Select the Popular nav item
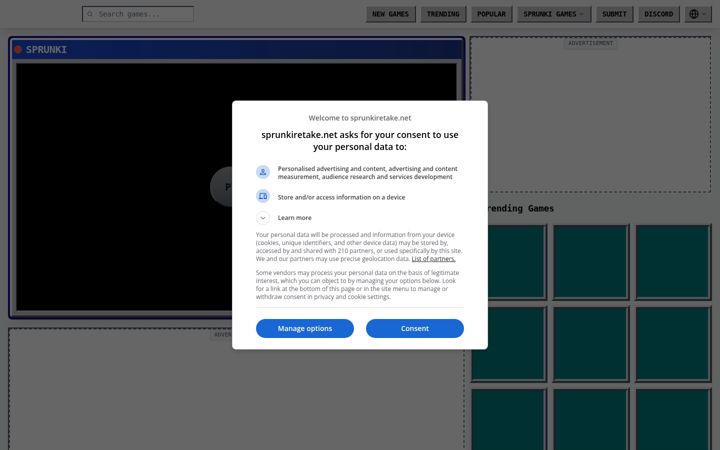The width and height of the screenshot is (720, 450). [x=491, y=14]
